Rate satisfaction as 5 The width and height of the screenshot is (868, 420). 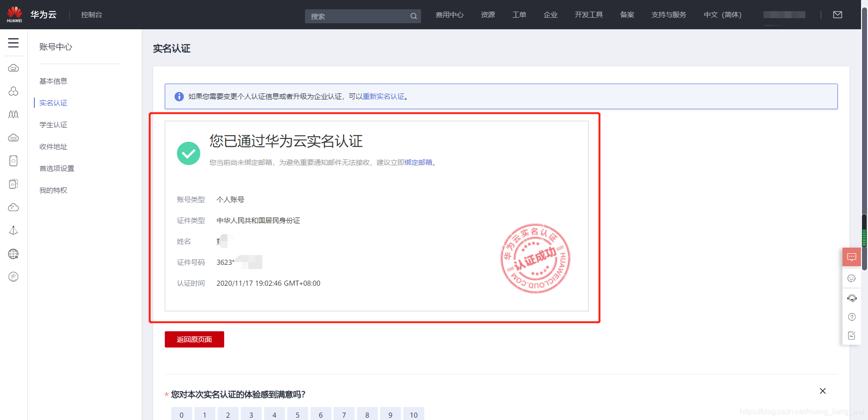[x=298, y=414]
